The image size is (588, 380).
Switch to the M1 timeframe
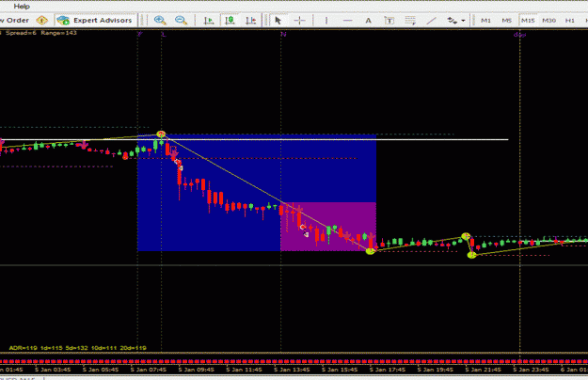(485, 21)
